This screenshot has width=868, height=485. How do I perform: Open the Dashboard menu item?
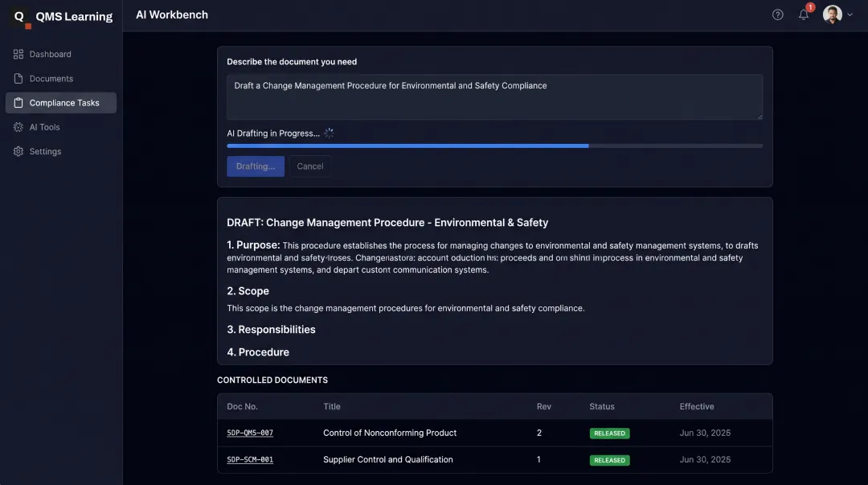tap(61, 55)
